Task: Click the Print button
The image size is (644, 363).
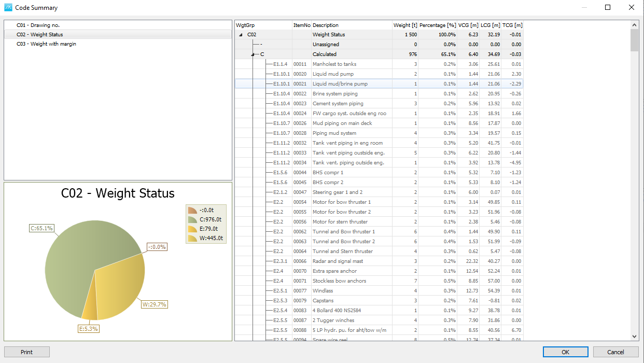Action: (26, 352)
